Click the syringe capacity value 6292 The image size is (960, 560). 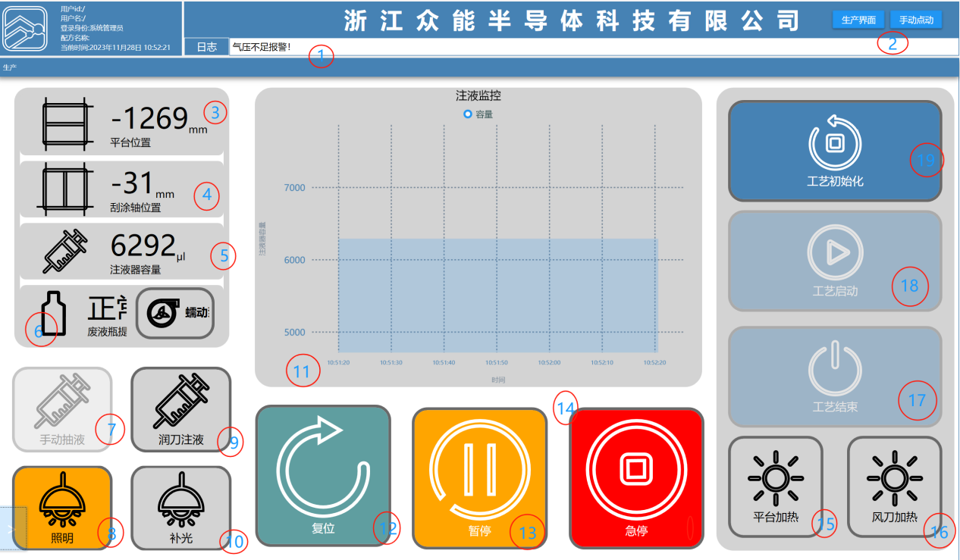[143, 246]
